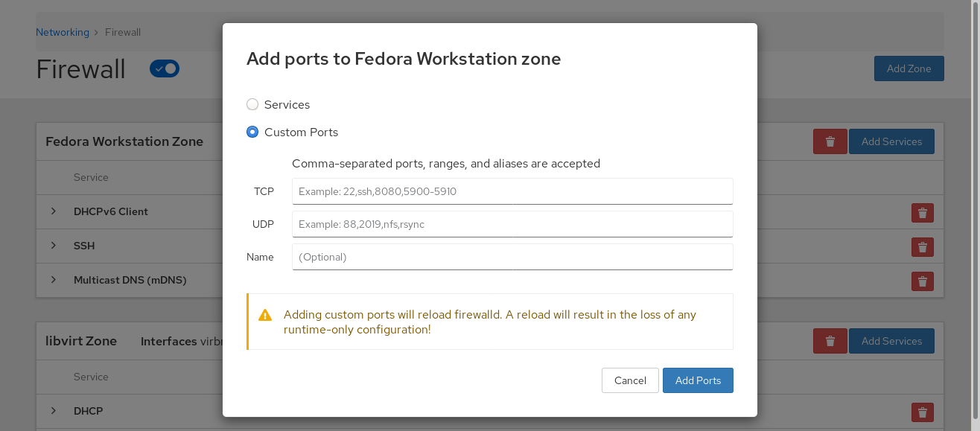Select the Services radio option

tap(252, 105)
